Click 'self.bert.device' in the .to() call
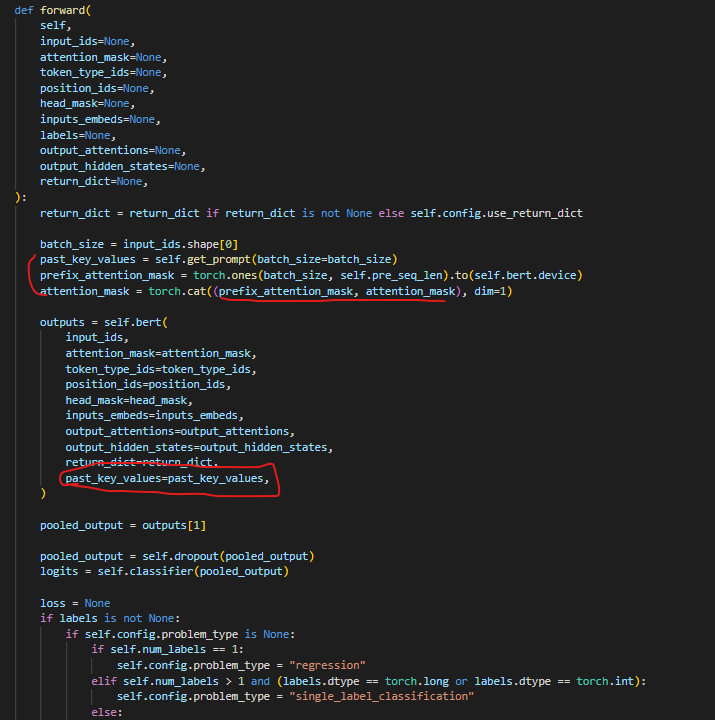 525,276
